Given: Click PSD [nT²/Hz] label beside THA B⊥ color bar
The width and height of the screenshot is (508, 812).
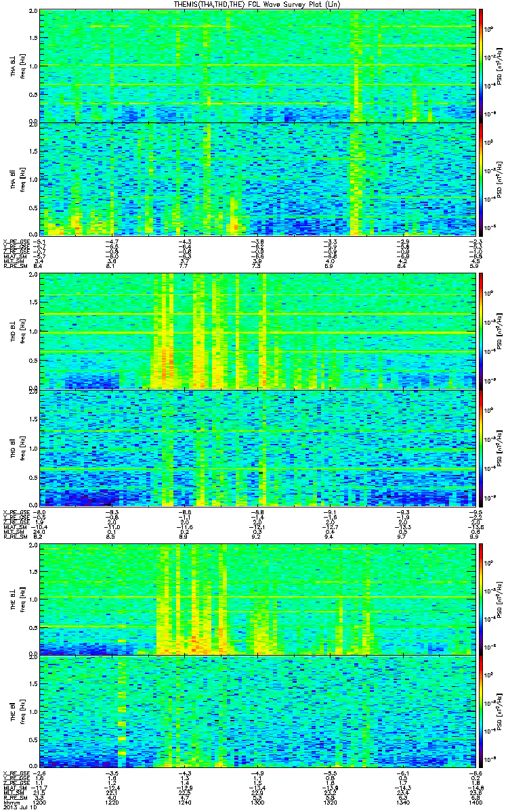Looking at the screenshot, I should point(500,66).
